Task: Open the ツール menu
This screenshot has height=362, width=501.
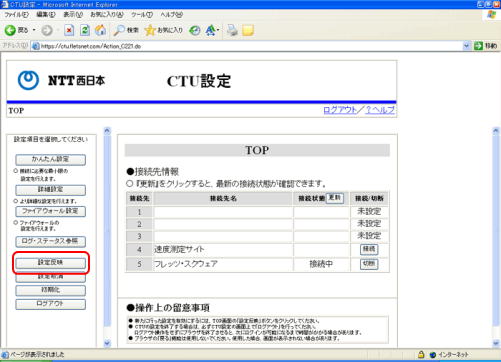Action: (142, 15)
